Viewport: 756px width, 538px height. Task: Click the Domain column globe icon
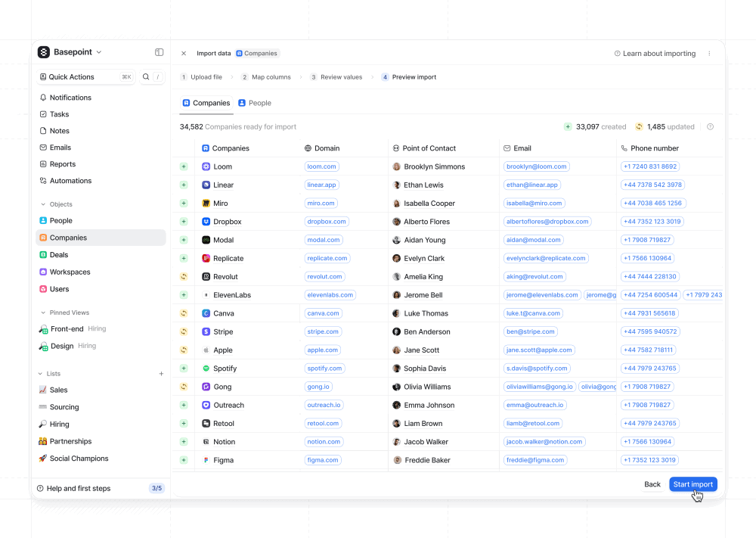(308, 148)
